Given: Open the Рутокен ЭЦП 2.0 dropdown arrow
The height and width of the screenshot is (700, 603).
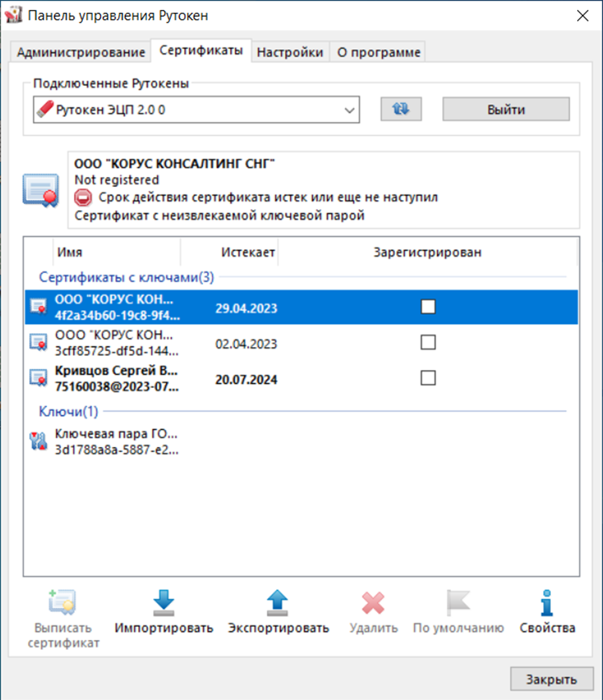Looking at the screenshot, I should [x=350, y=110].
